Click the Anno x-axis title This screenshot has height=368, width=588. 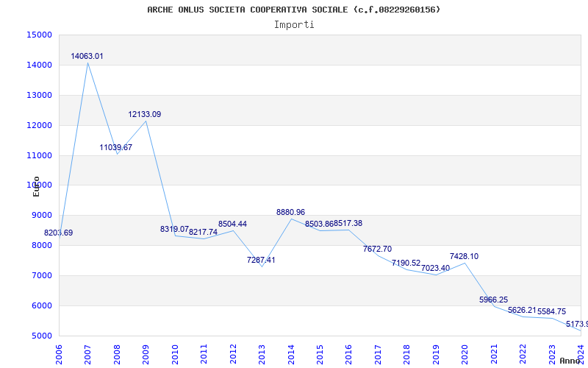pos(571,361)
